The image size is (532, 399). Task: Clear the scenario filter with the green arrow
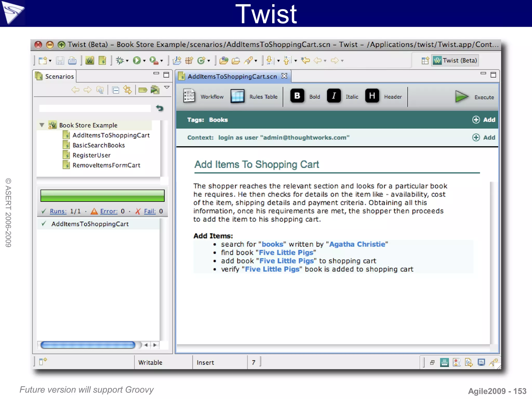point(159,108)
